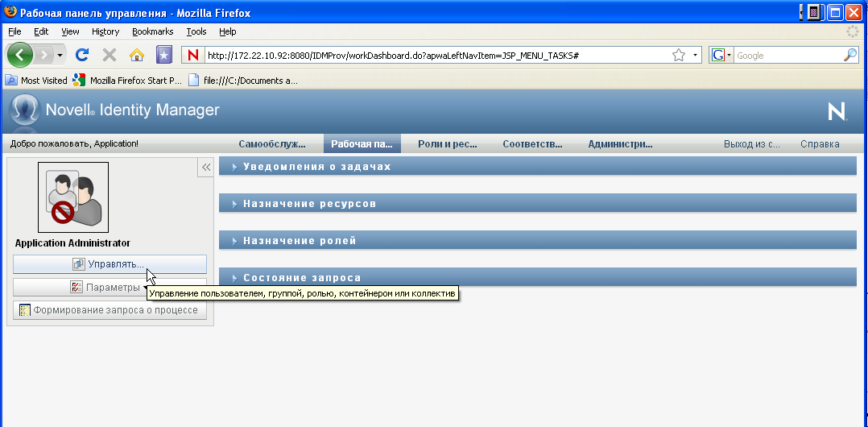Click the Stop loading X icon
The width and height of the screenshot is (868, 427).
[x=110, y=55]
